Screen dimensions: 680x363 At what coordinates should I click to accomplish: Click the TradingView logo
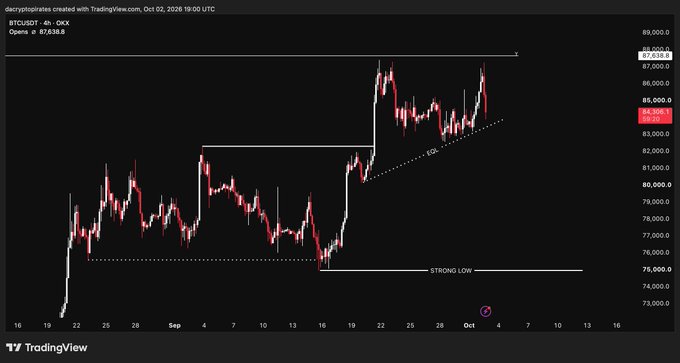click(x=46, y=347)
